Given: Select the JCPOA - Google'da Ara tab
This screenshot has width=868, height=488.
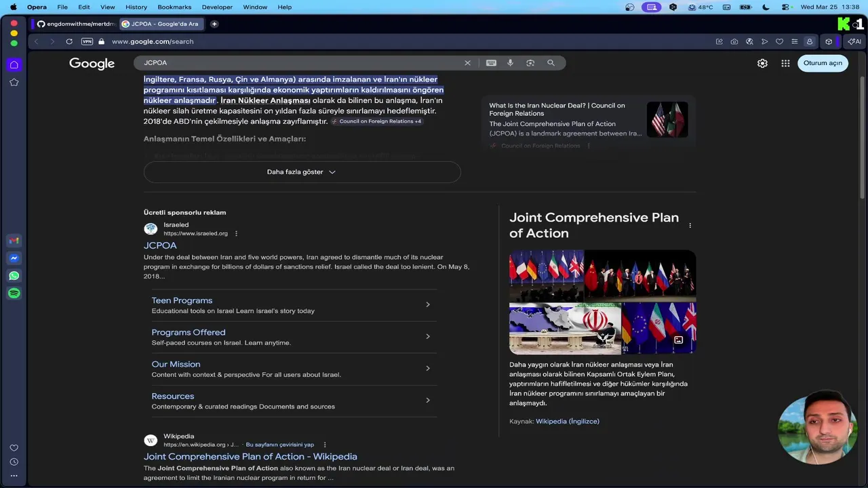Looking at the screenshot, I should (x=161, y=24).
